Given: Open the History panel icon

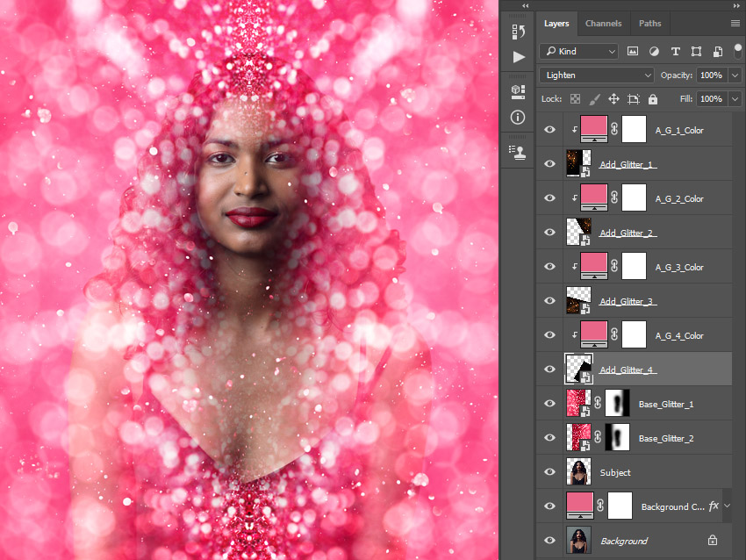Looking at the screenshot, I should (518, 32).
